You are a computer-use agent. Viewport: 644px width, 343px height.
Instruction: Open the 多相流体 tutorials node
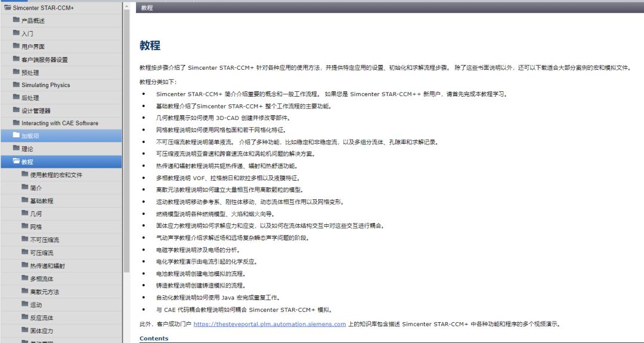pos(42,279)
